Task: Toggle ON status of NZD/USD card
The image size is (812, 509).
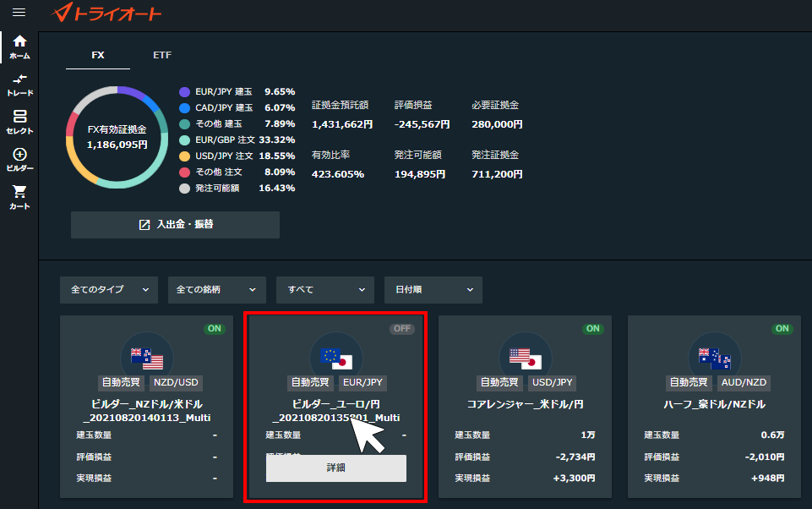Action: [x=215, y=329]
